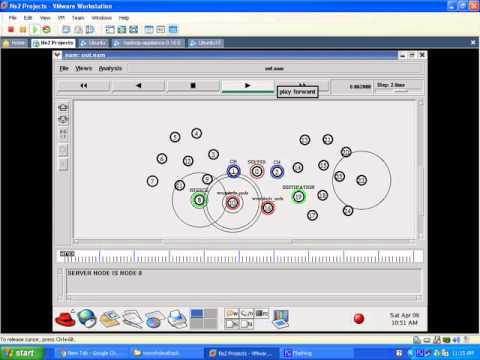
Task: Play the NAM animation backward
Action: [x=138, y=85]
